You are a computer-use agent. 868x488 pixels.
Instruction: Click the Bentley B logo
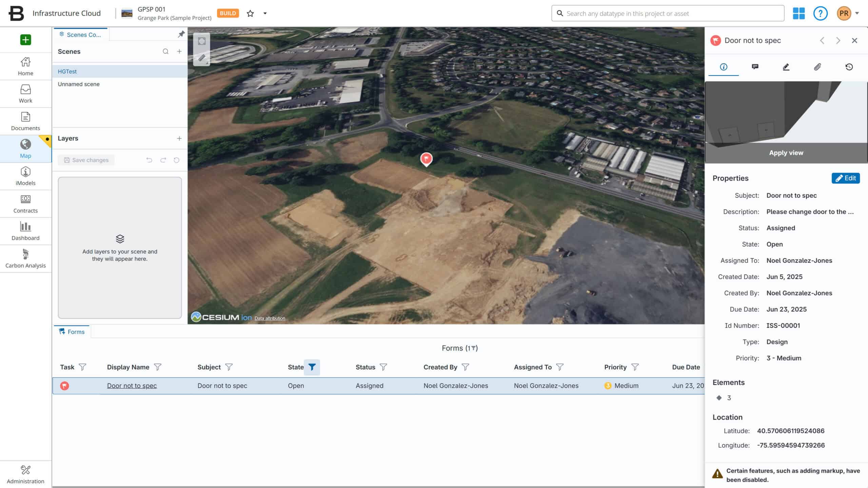tap(16, 13)
